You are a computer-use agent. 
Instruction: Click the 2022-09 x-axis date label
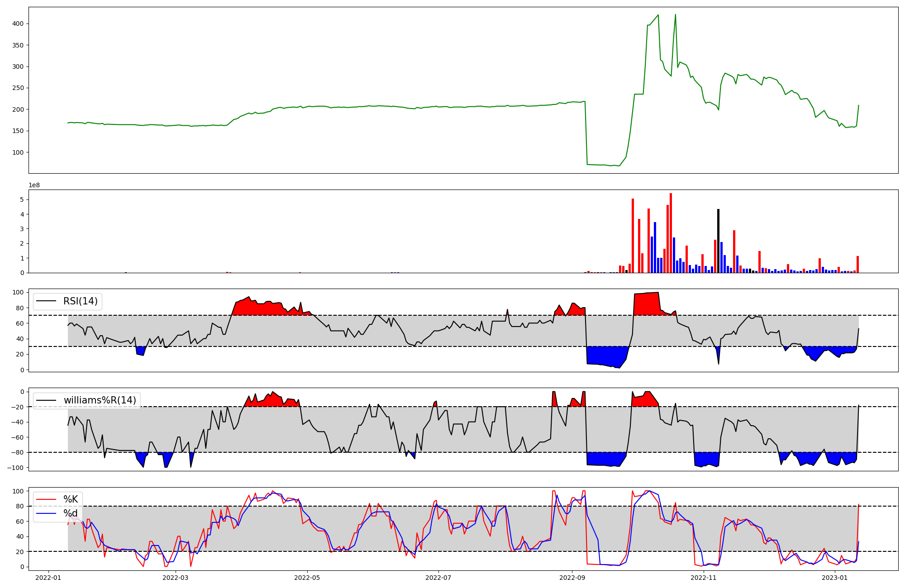(572, 578)
